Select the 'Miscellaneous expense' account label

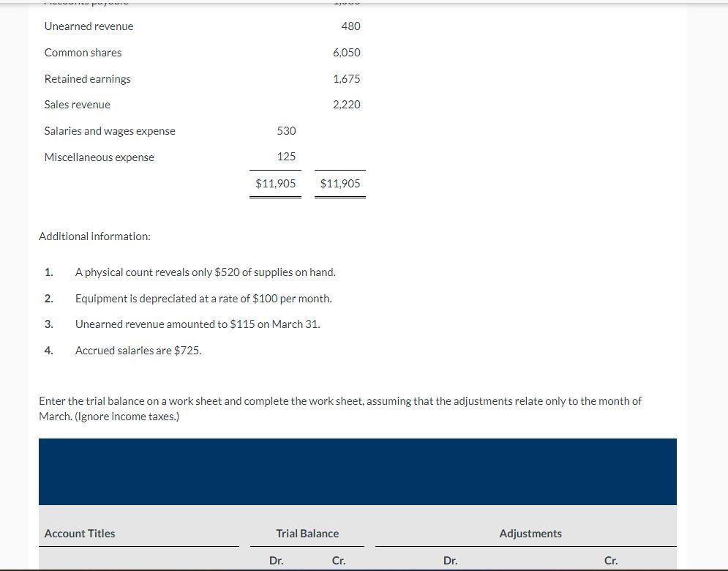[99, 157]
